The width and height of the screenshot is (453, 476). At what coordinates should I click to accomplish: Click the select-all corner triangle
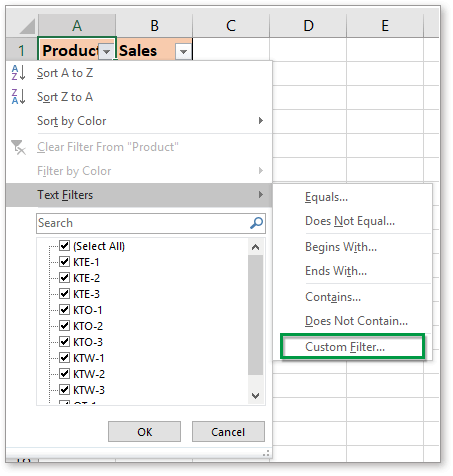[28, 27]
